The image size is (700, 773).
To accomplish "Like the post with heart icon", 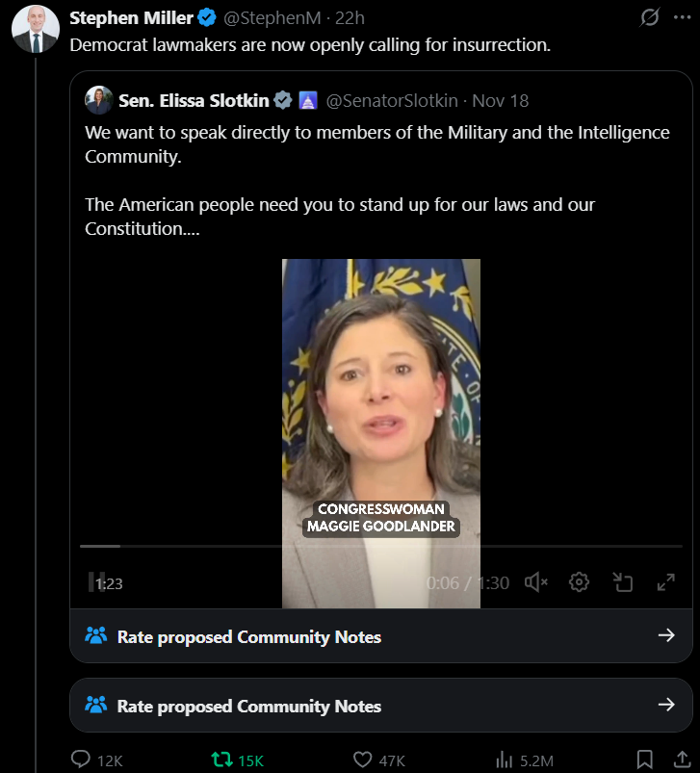I will click(x=362, y=760).
